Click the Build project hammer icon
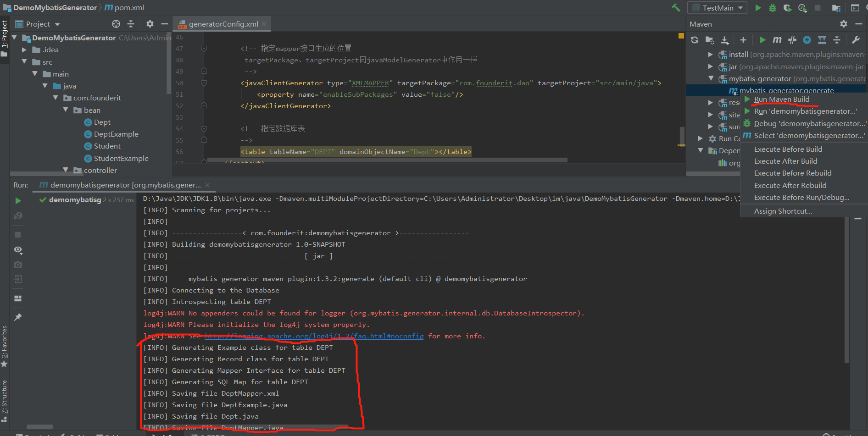 [676, 8]
